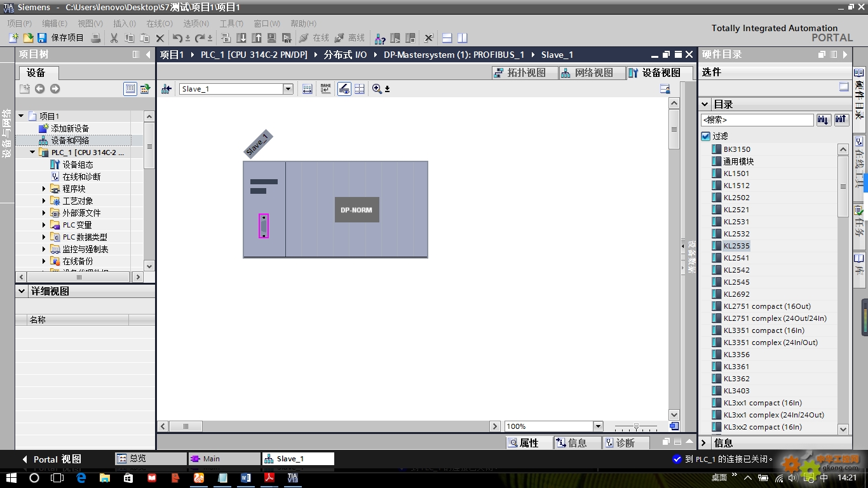This screenshot has width=868, height=488.
Task: Navigate forward in project tree
Action: tap(55, 89)
